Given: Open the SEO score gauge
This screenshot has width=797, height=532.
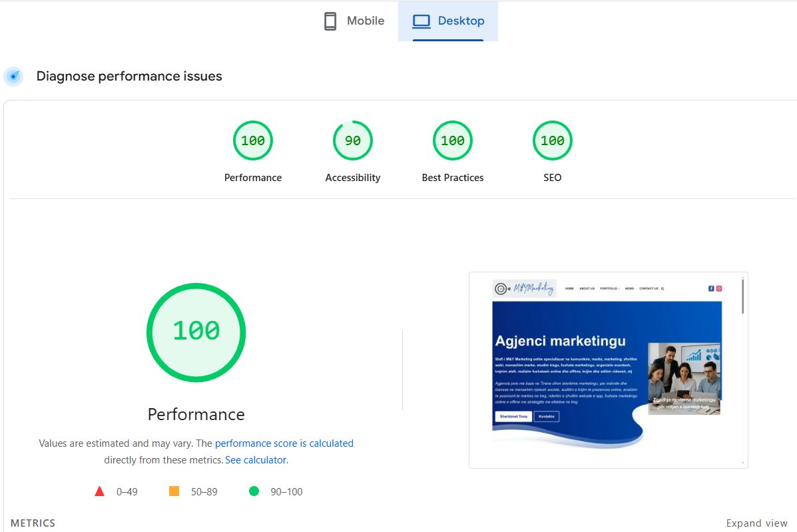Looking at the screenshot, I should tap(553, 140).
